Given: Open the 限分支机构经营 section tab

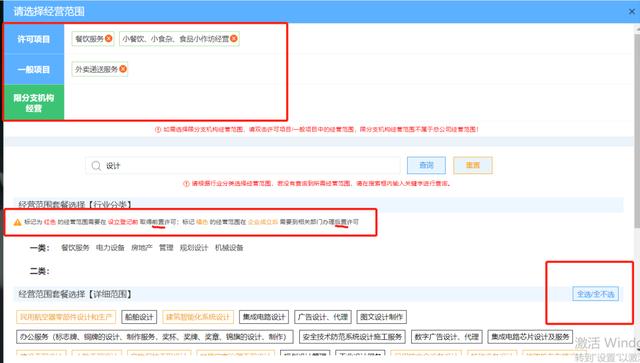Looking at the screenshot, I should [34, 102].
